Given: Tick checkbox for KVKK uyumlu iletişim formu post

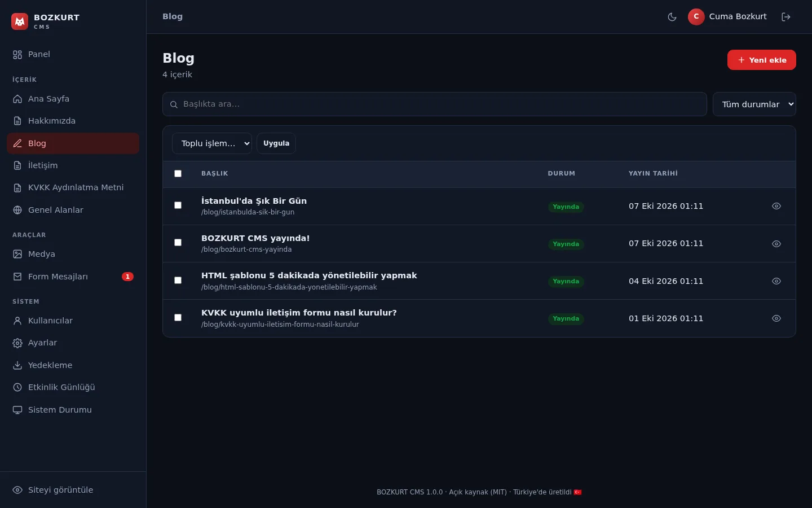Looking at the screenshot, I should pos(178,318).
